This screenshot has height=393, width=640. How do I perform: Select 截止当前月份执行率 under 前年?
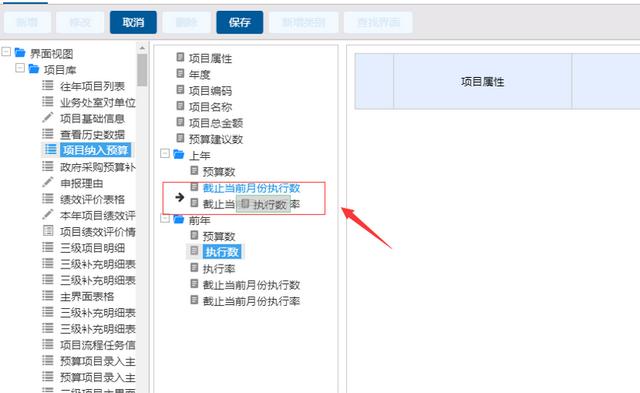[251, 301]
